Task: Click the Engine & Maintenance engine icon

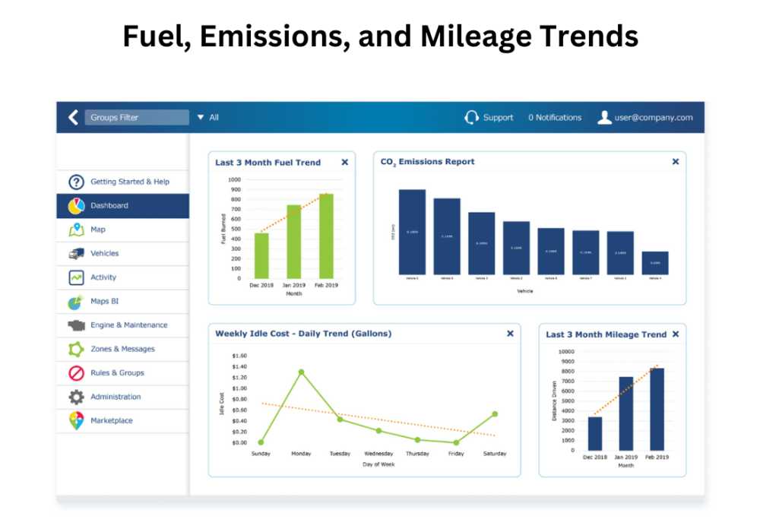Action: 76,325
